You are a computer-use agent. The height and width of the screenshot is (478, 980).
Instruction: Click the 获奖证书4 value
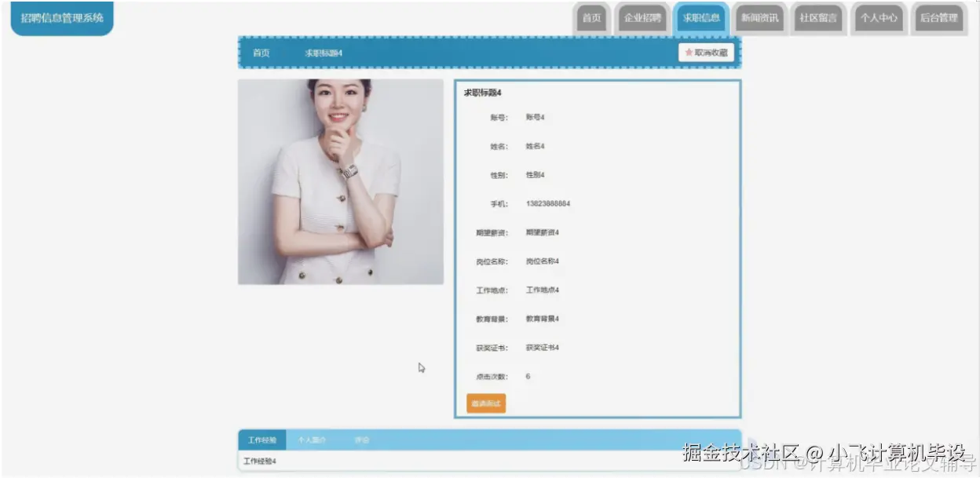tap(542, 348)
